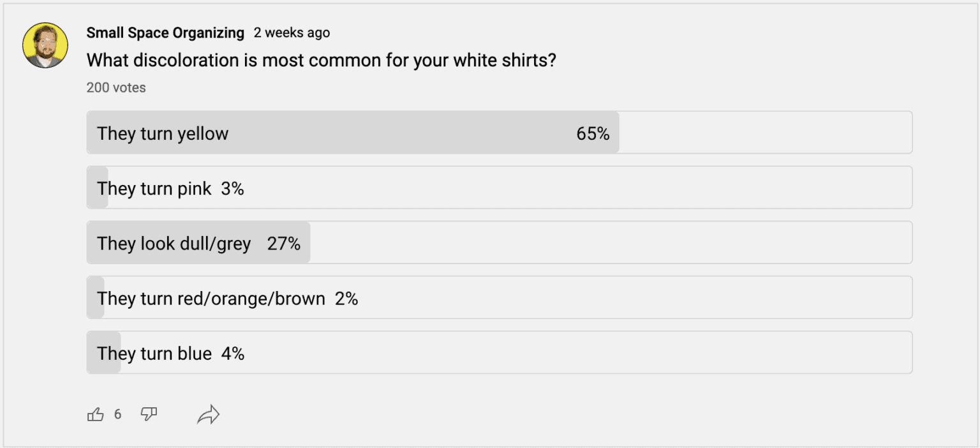Click the 3% result next to pink
Screen dimensions: 980x448
pos(232,188)
